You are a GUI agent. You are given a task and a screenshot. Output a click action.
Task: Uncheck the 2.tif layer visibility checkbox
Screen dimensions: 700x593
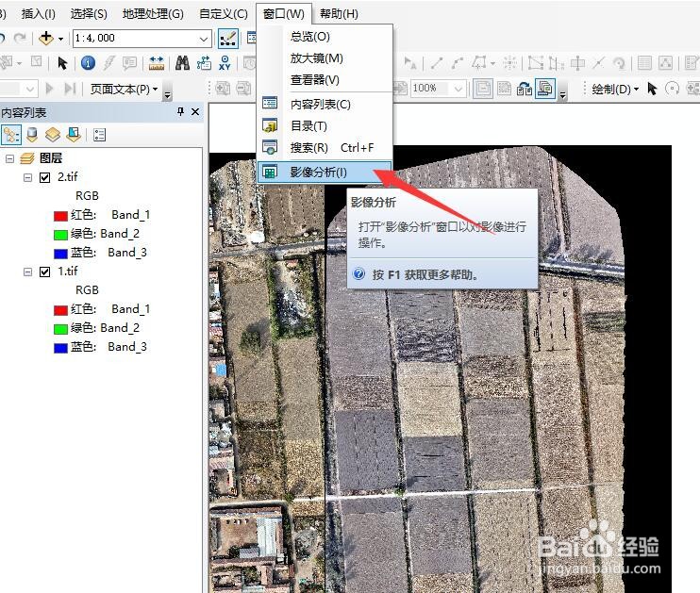[44, 178]
